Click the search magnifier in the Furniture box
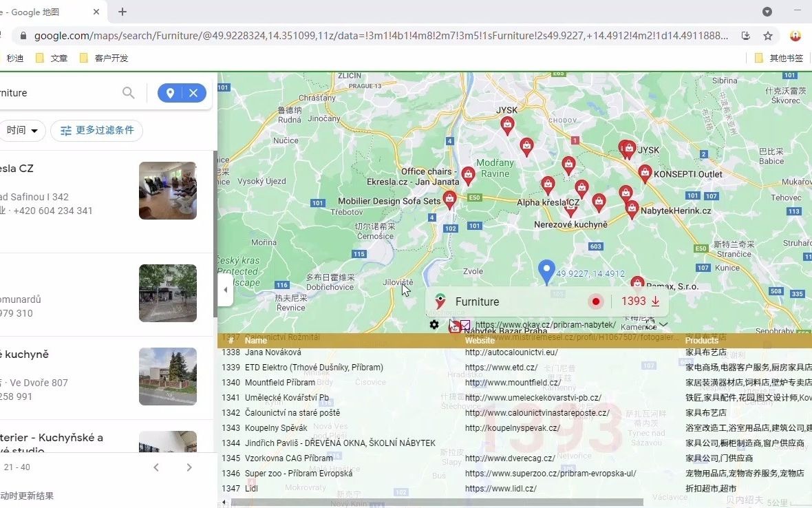This screenshot has height=508, width=812. [x=128, y=92]
